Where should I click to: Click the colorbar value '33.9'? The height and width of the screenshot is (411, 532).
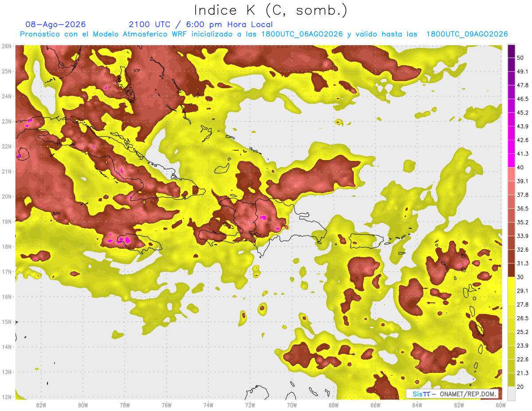pos(523,236)
